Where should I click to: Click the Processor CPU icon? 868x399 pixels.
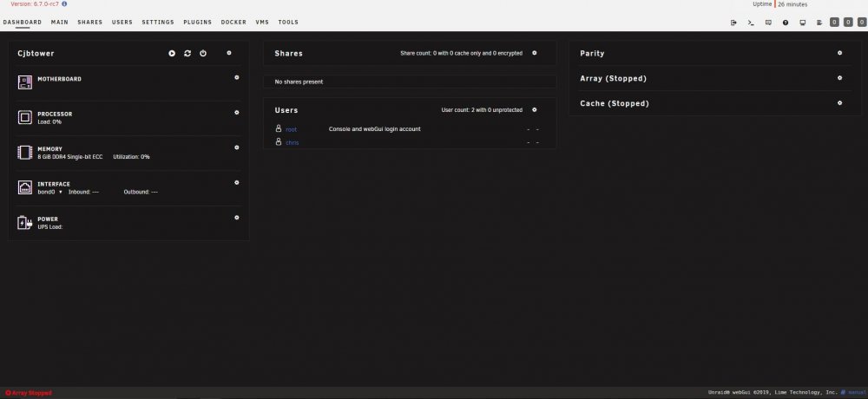(x=25, y=117)
